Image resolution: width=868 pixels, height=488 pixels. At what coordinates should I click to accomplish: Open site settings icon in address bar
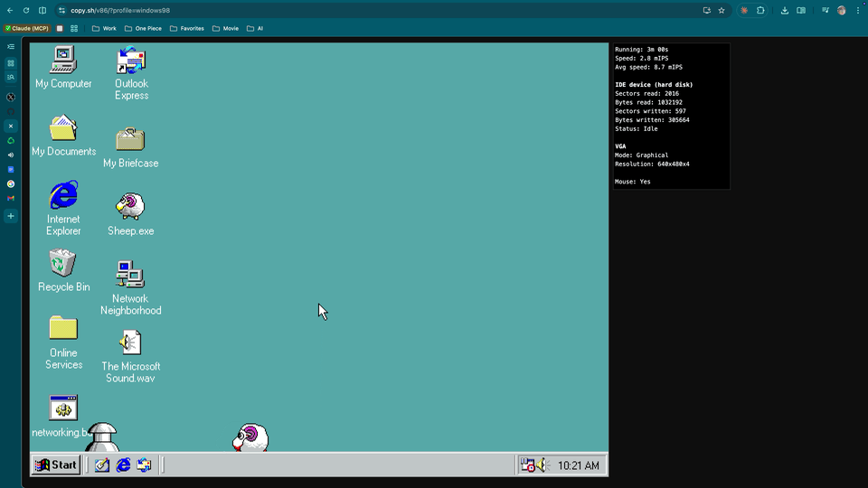click(61, 11)
